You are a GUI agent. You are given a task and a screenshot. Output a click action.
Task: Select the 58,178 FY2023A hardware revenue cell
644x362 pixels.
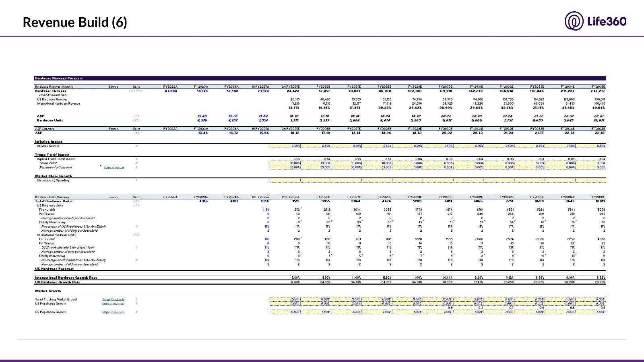click(x=202, y=91)
